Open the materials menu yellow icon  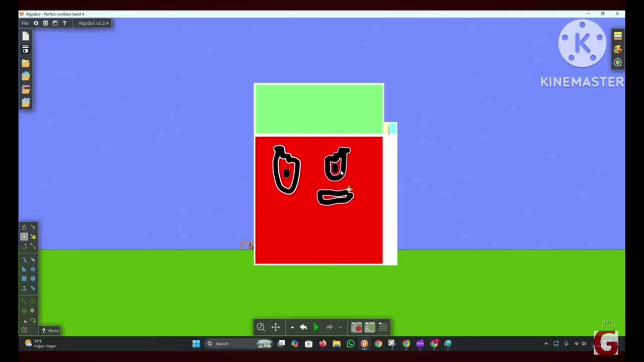pyautogui.click(x=618, y=36)
